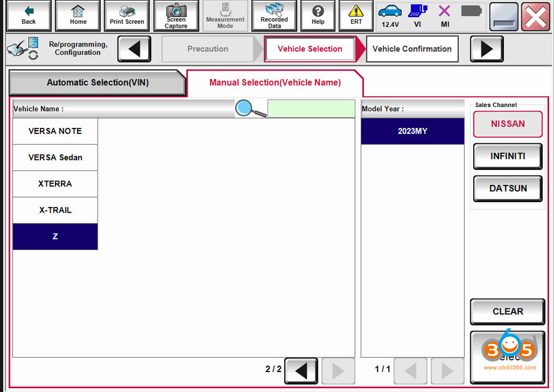Click the model year next page arrow
554x392 pixels.
pos(447,371)
